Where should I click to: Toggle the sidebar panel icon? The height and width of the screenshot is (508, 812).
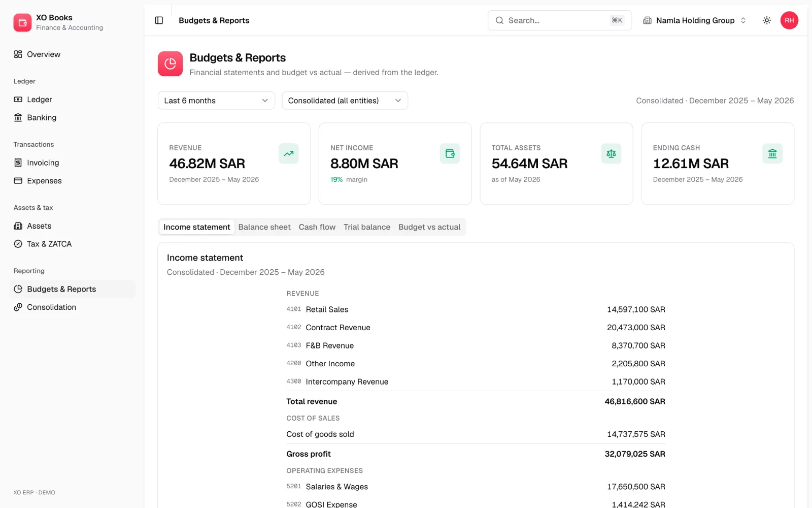[159, 20]
